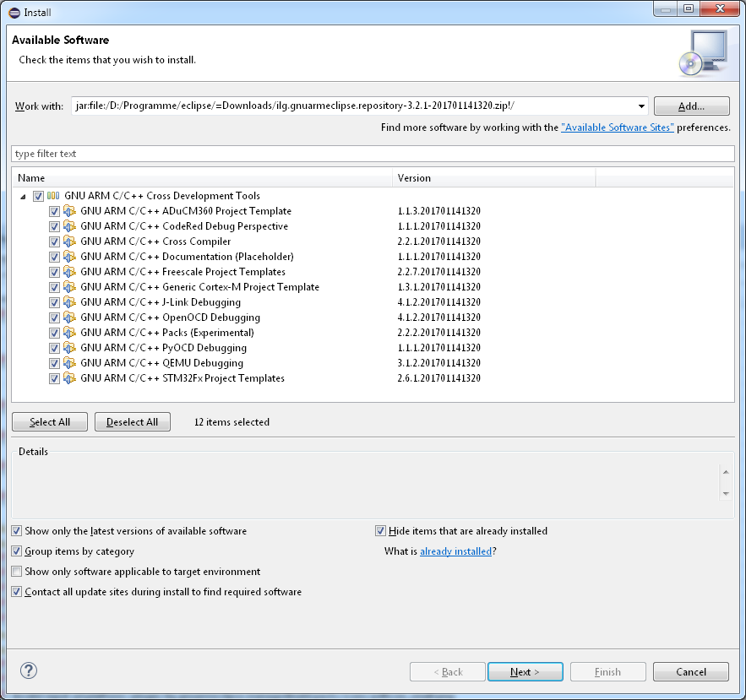Image resolution: width=746 pixels, height=700 pixels.
Task: Click the GNU ARM category icon
Action: pos(53,196)
